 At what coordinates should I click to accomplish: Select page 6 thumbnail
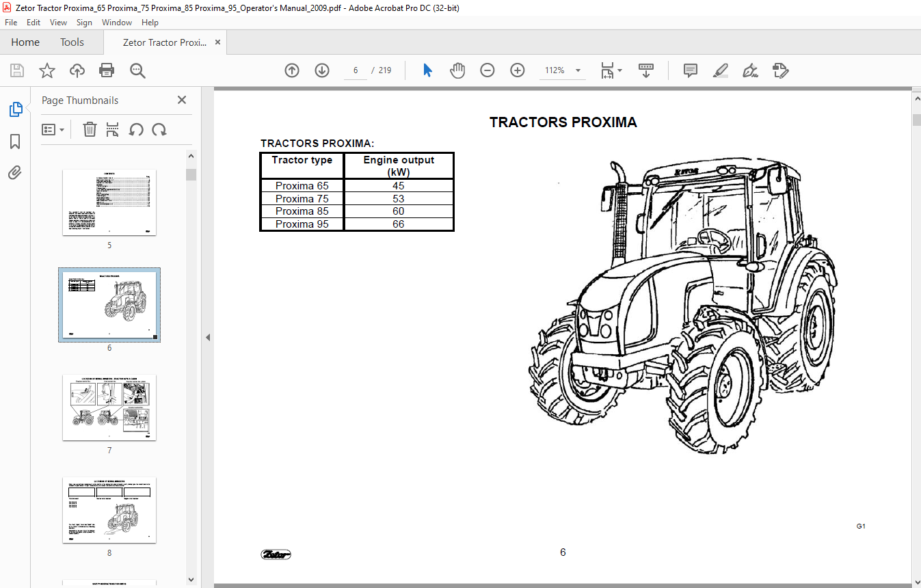click(109, 305)
